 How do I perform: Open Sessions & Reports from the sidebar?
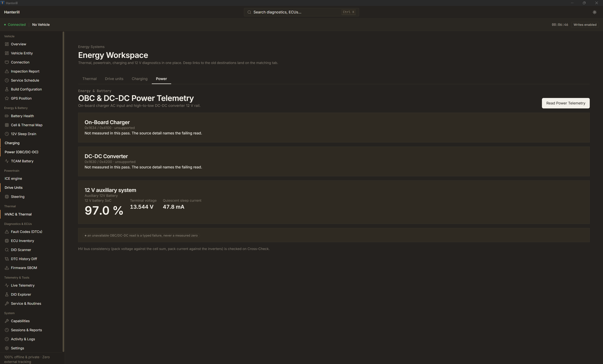coord(31,330)
